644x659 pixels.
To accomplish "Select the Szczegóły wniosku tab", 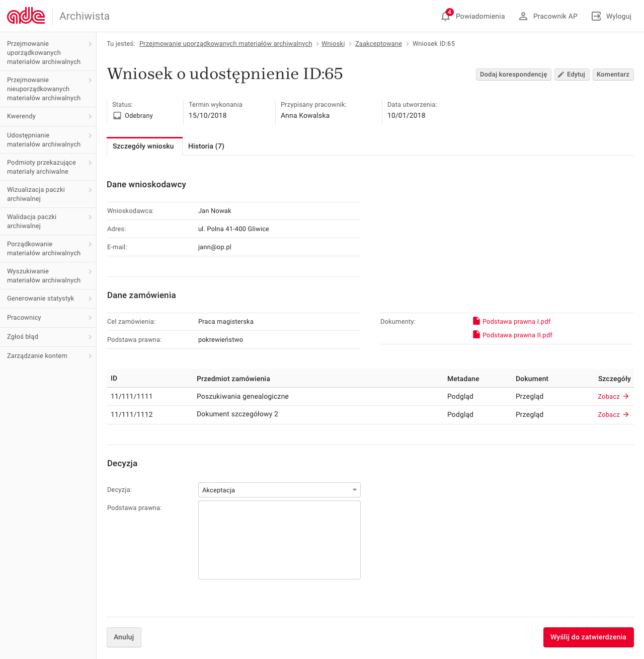I will tap(143, 146).
